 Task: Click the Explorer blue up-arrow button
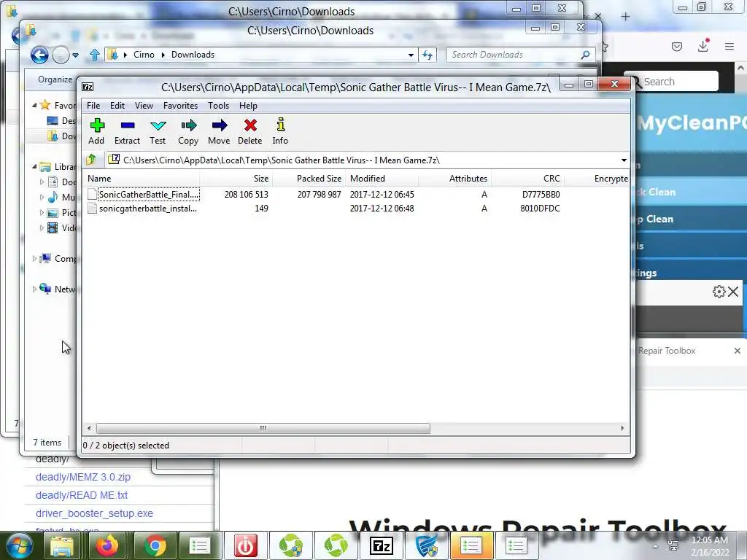pyautogui.click(x=94, y=55)
